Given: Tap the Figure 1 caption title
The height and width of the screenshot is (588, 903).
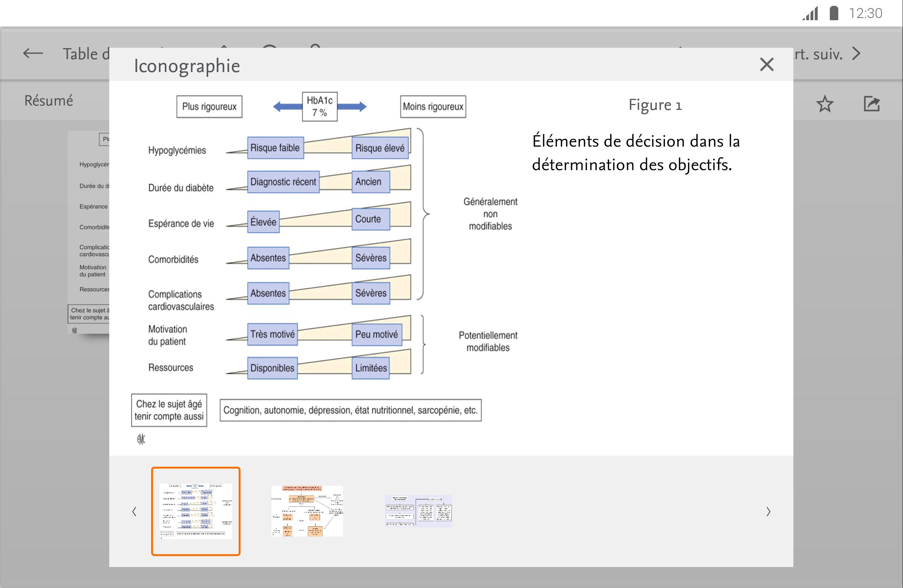Looking at the screenshot, I should [x=655, y=105].
